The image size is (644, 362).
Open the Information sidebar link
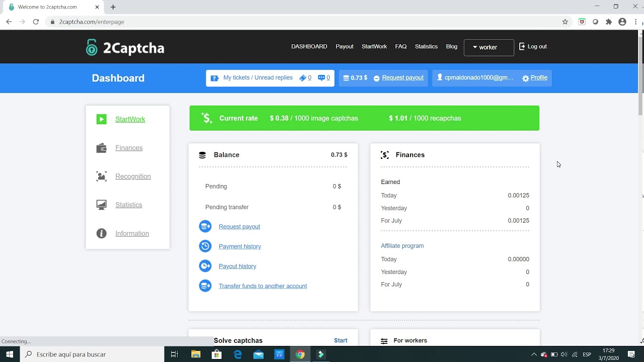[x=132, y=233]
